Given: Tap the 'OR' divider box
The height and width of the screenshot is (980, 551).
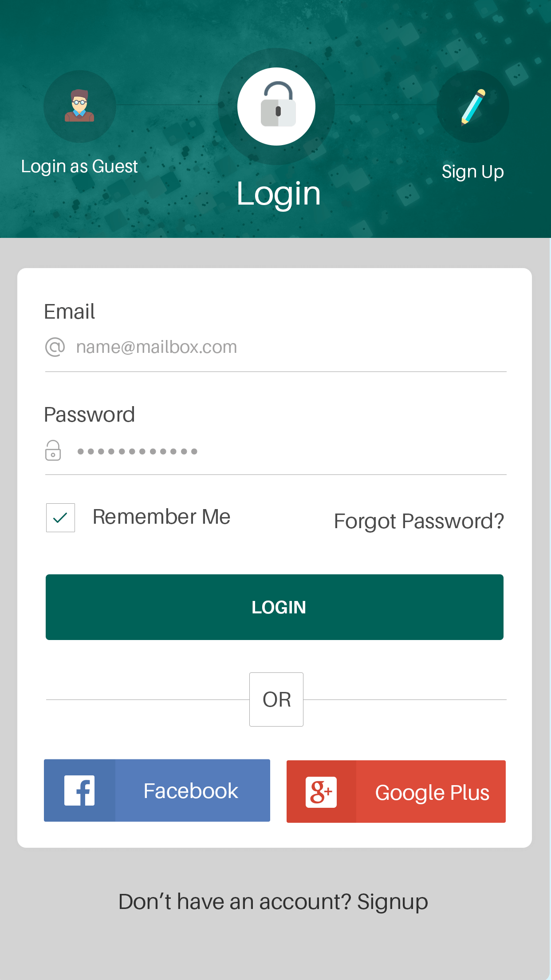Looking at the screenshot, I should pyautogui.click(x=276, y=699).
